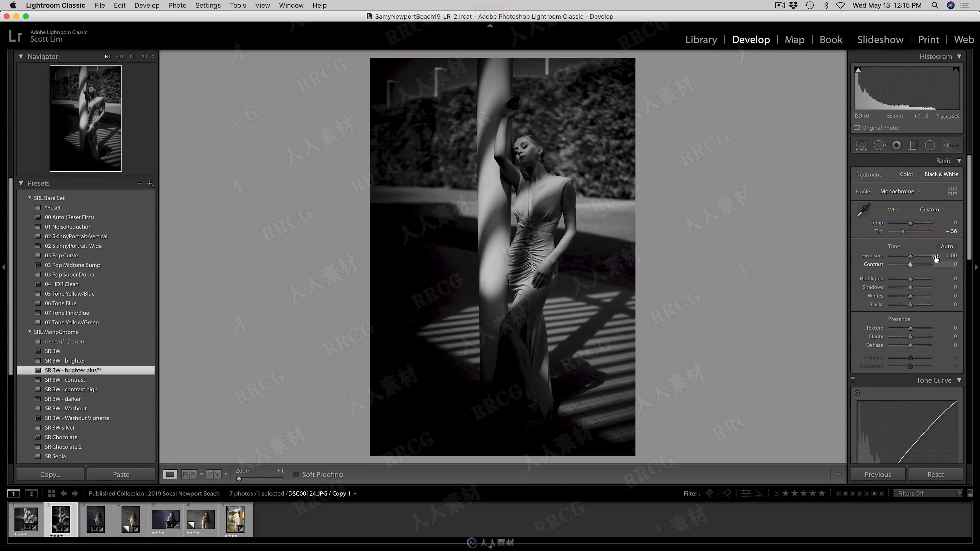Viewport: 980px width, 551px height.
Task: Collapse the Presets panel
Action: click(20, 183)
